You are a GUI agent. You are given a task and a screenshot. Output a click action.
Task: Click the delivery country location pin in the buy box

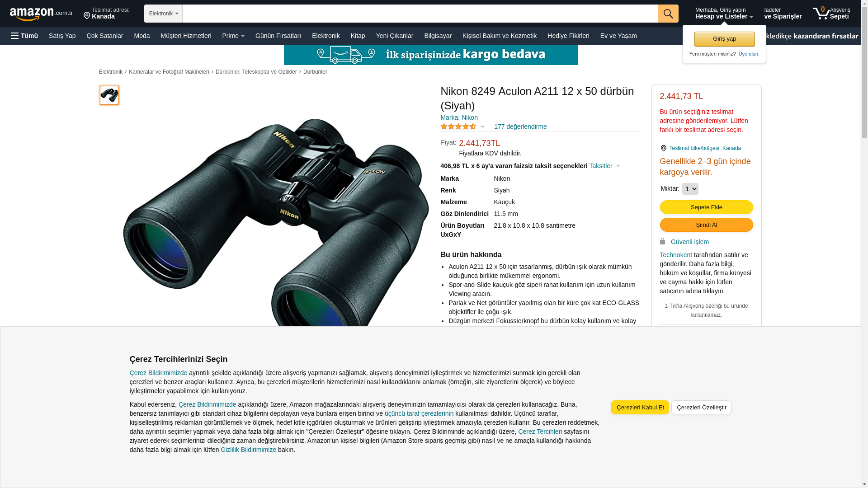[664, 148]
